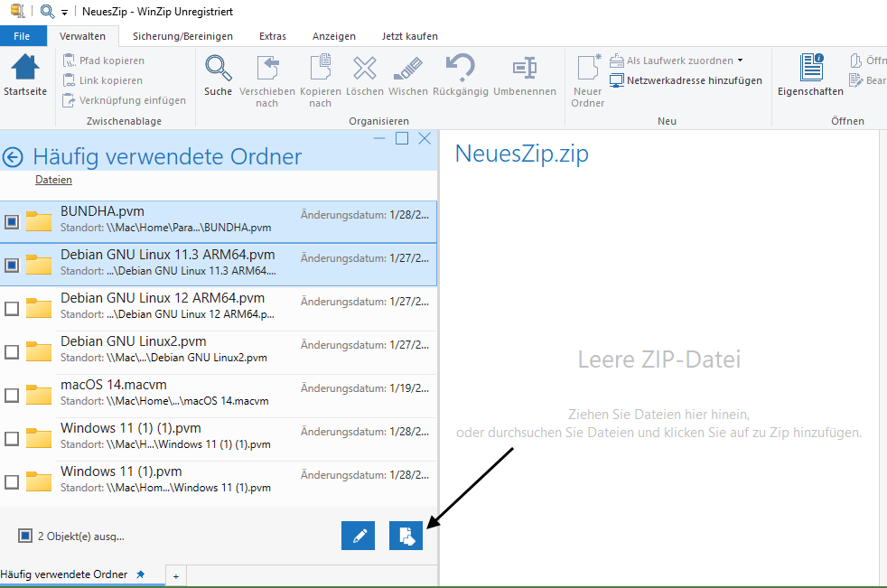Select the Wischen eraser tool

tap(408, 69)
